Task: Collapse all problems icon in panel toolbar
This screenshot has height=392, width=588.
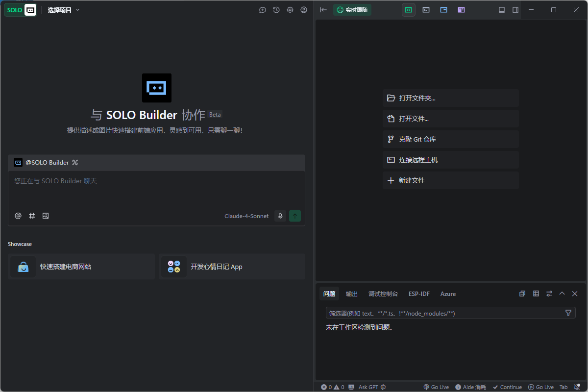Action: tap(522, 294)
